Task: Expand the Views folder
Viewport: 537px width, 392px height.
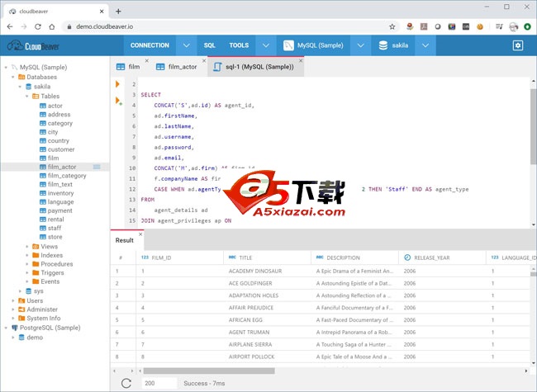Action: (27, 246)
